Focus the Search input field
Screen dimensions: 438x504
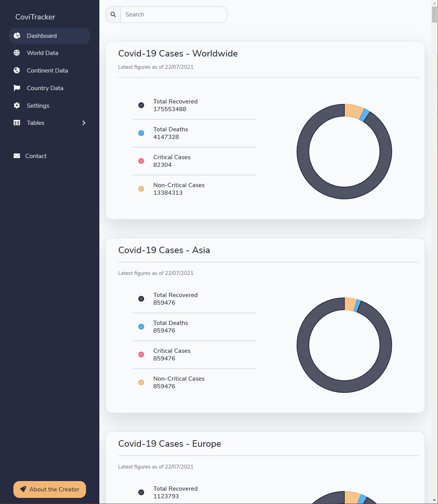(x=174, y=15)
